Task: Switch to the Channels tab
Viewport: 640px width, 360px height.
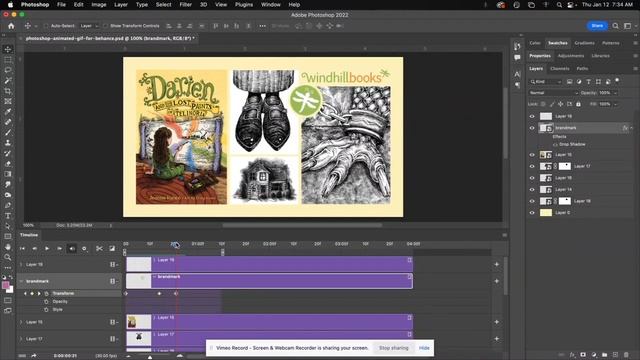Action: [560, 69]
